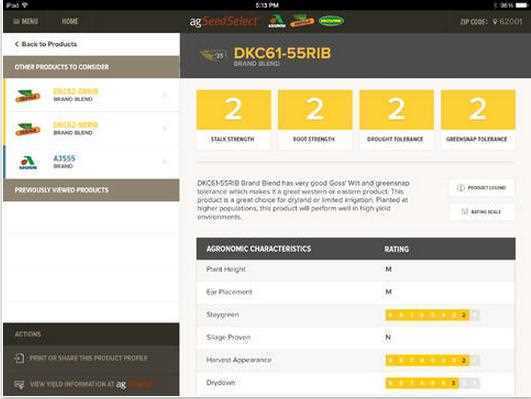Select the Drought Tolerance rating tile
This screenshot has height=399, width=531.
[396, 119]
